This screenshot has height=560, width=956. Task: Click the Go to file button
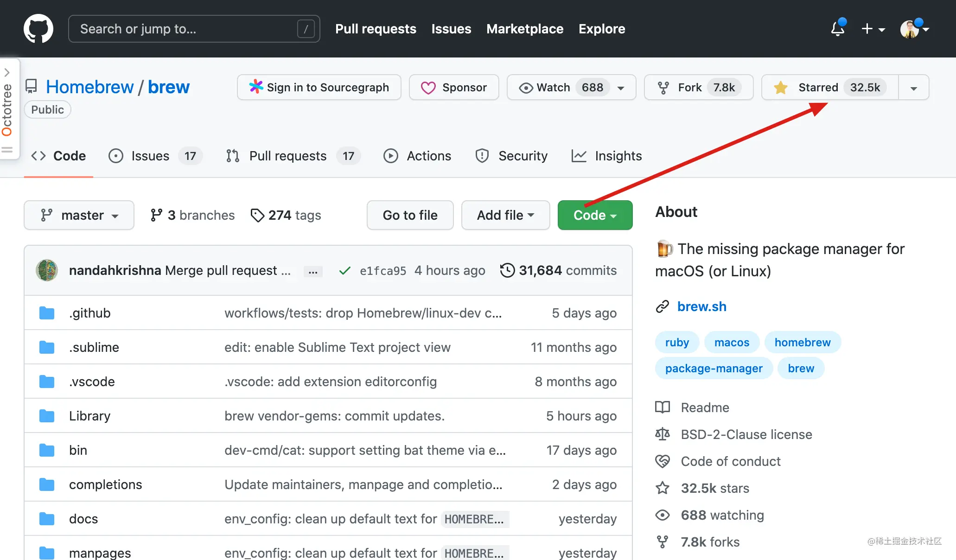[410, 215]
